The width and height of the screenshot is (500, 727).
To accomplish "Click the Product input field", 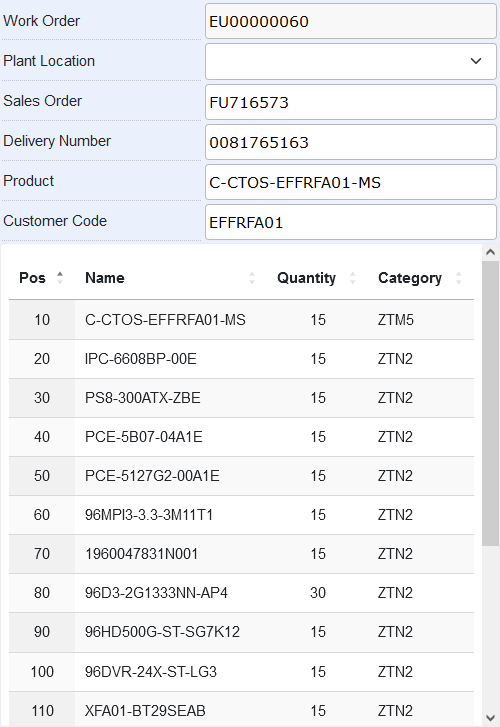I will (x=351, y=182).
